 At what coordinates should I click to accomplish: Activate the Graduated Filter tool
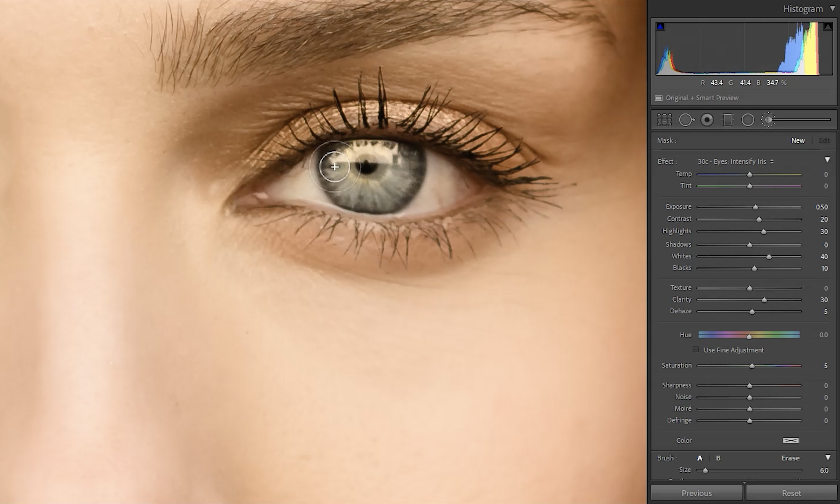click(728, 119)
